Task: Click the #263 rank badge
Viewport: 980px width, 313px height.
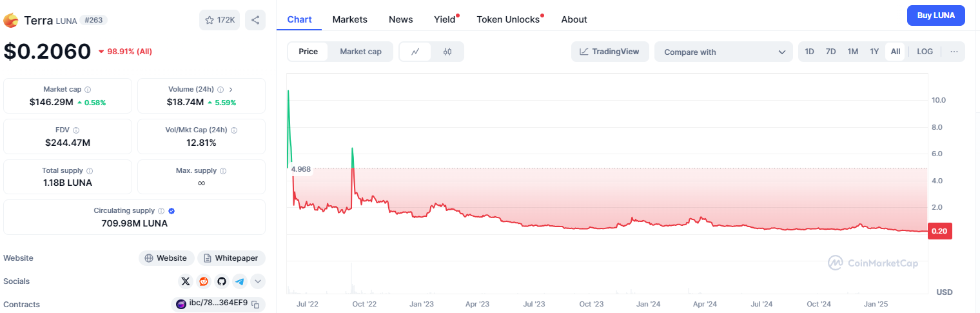Action: [93, 20]
